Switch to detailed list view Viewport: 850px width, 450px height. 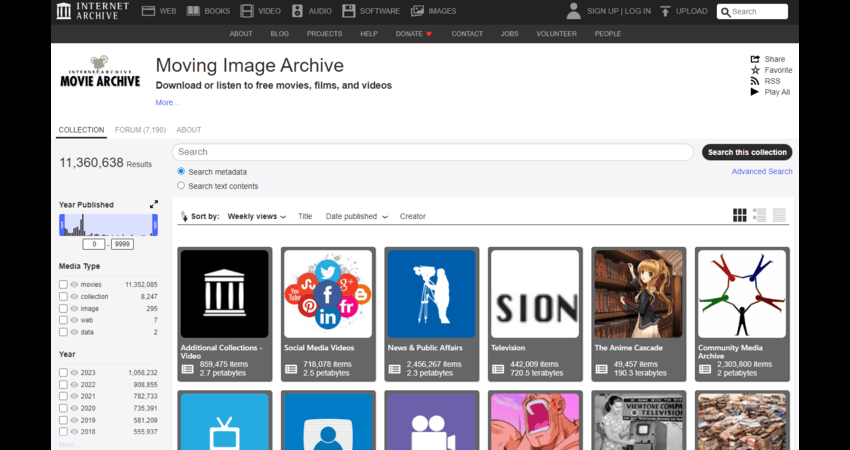[759, 215]
